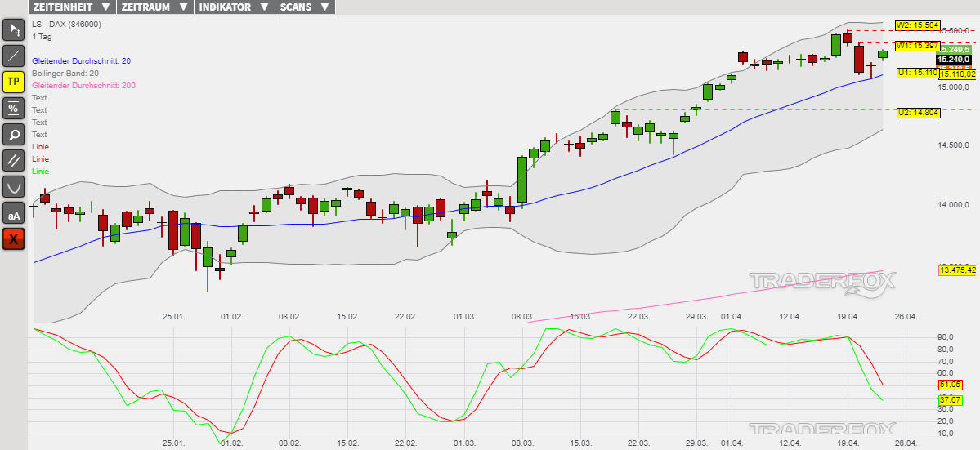Screen dimensions: 980x450
Task: Open the INDIKATOR dropdown
Action: 234,7
